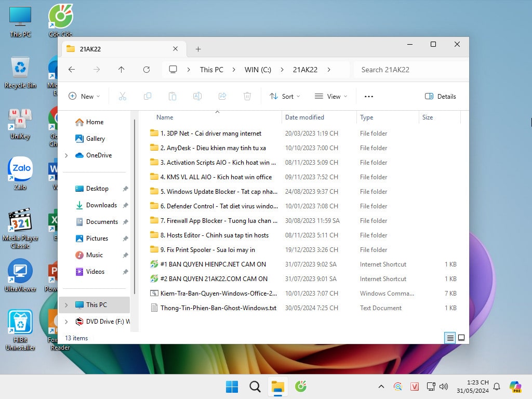
Task: Show hidden tray icons chevron
Action: pyautogui.click(x=381, y=387)
